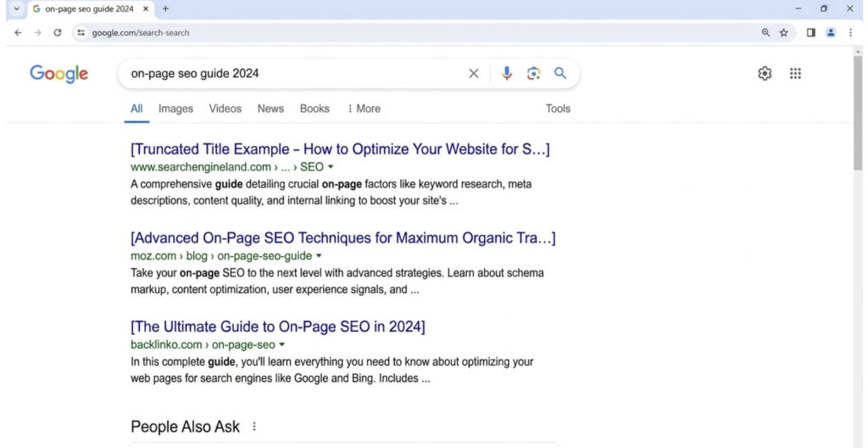Select the active browser tab title

pyautogui.click(x=90, y=8)
